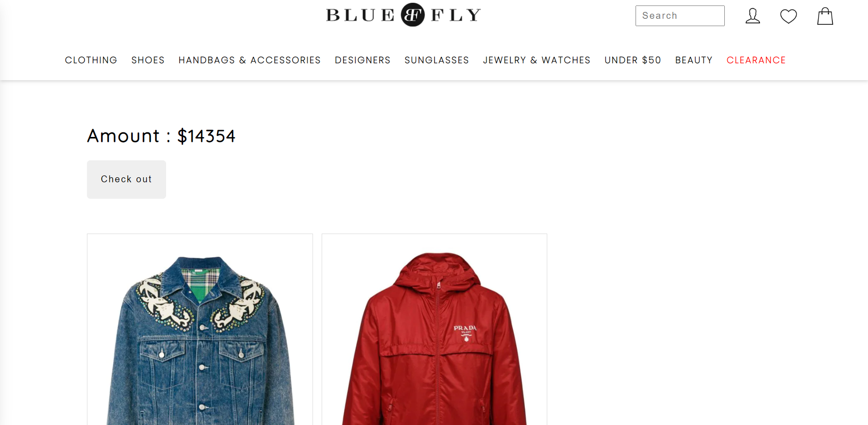
Task: Click the Prada logo on the red jacket
Action: [465, 333]
